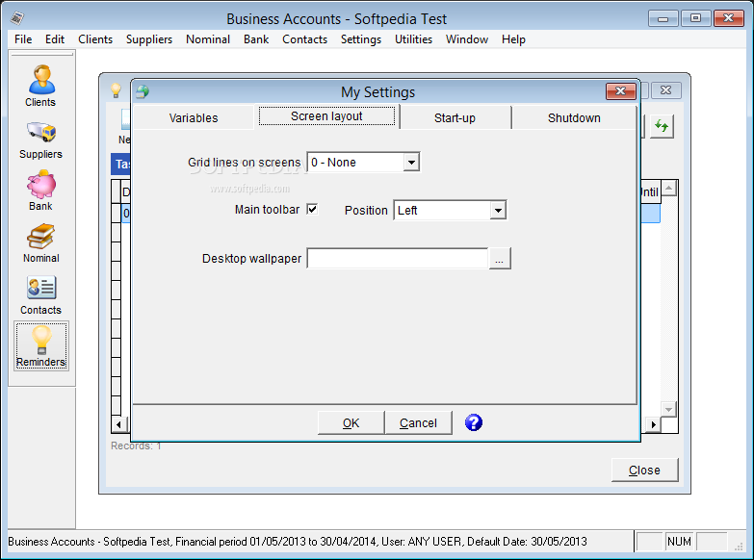Open the Edit menu
Image resolution: width=754 pixels, height=560 pixels.
pos(55,39)
